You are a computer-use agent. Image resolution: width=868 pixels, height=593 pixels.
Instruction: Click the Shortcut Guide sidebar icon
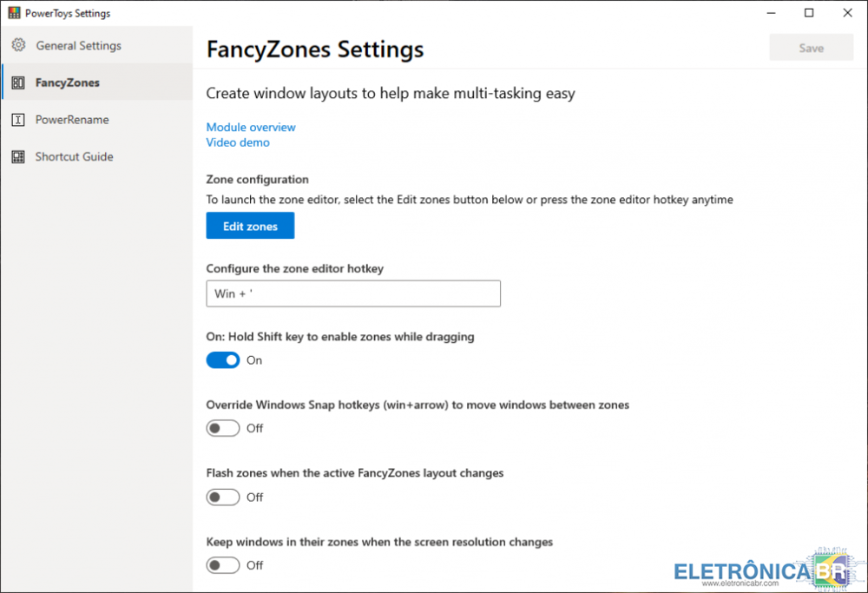18,157
